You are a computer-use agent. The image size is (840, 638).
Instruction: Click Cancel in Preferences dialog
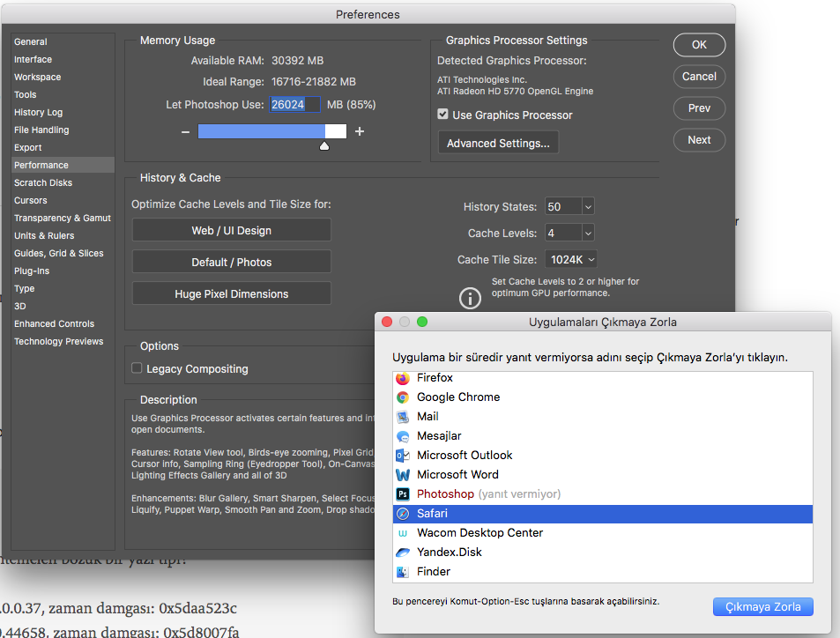(699, 77)
